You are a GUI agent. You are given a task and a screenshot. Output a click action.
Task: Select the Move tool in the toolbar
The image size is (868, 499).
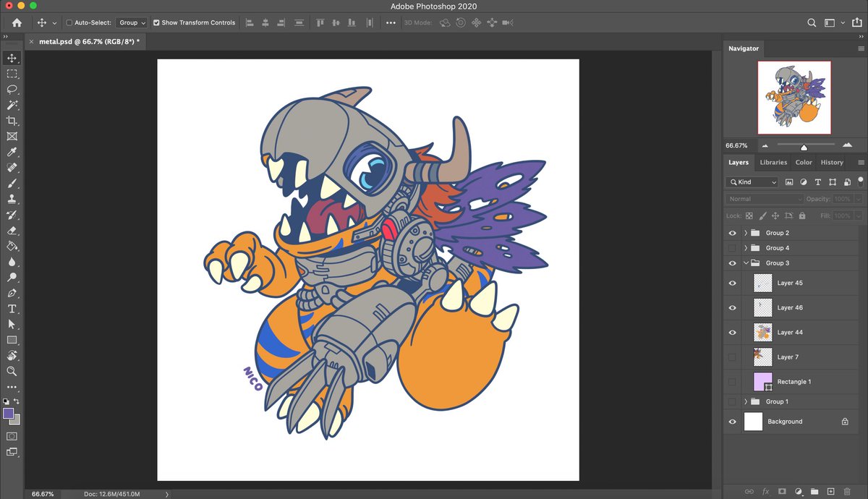[x=12, y=58]
